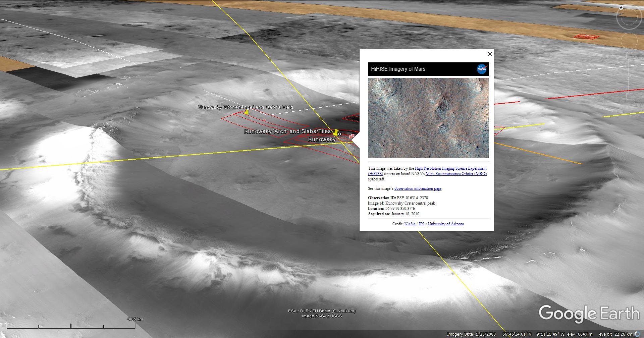644x338 pixels.
Task: Click the north 'N' compass marker
Action: 621,8
